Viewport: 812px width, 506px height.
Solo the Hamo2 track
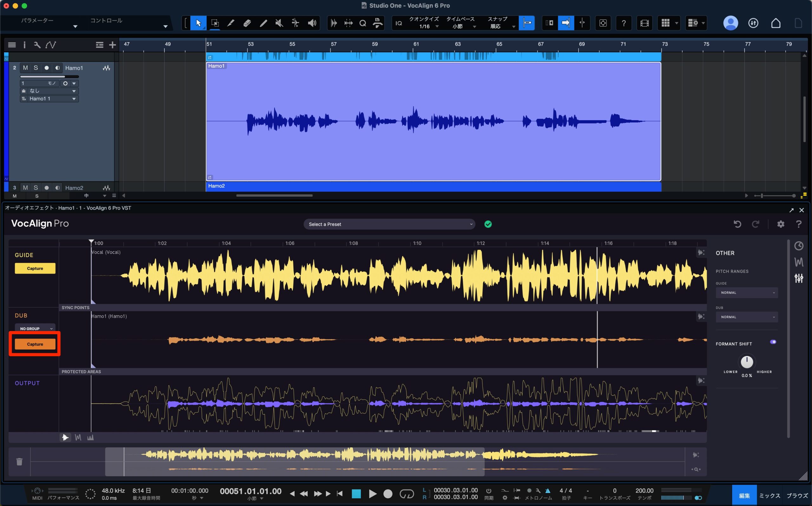[36, 187]
